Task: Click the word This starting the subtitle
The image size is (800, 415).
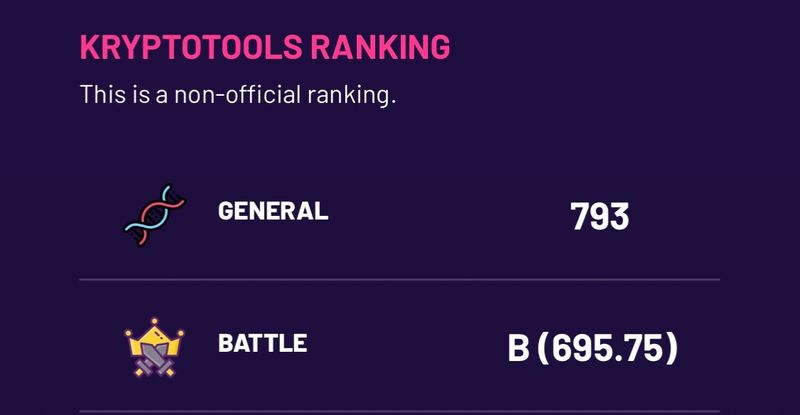Action: tap(102, 97)
